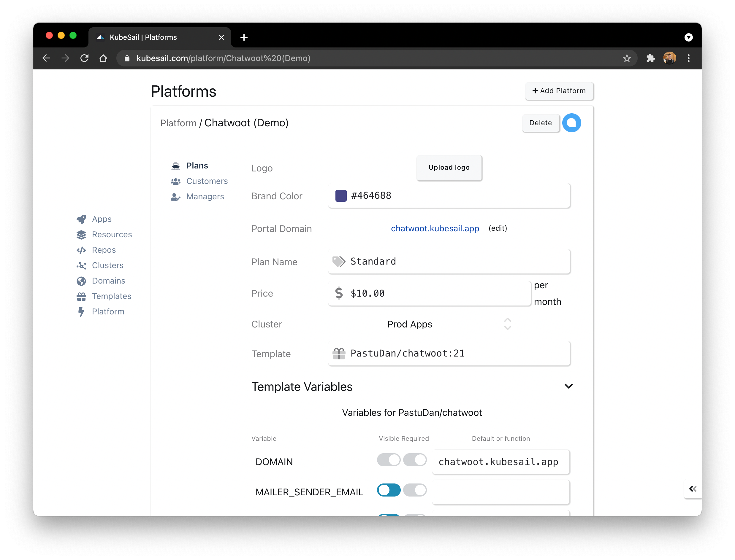Click the Templates gift icon
The height and width of the screenshot is (560, 735).
[x=81, y=296]
